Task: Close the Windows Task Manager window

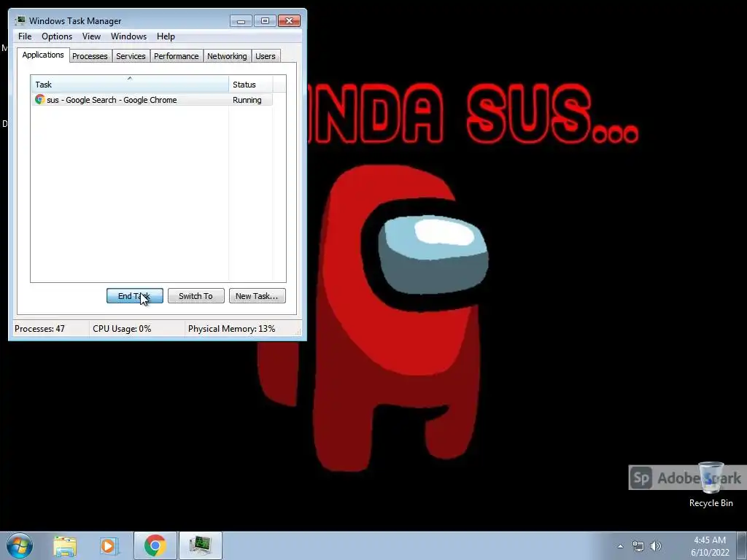Action: [x=289, y=21]
